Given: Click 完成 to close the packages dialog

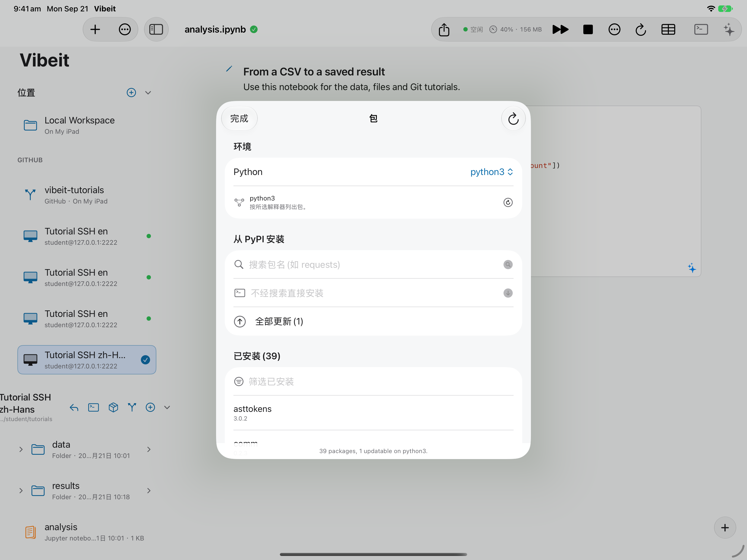Looking at the screenshot, I should click(239, 119).
